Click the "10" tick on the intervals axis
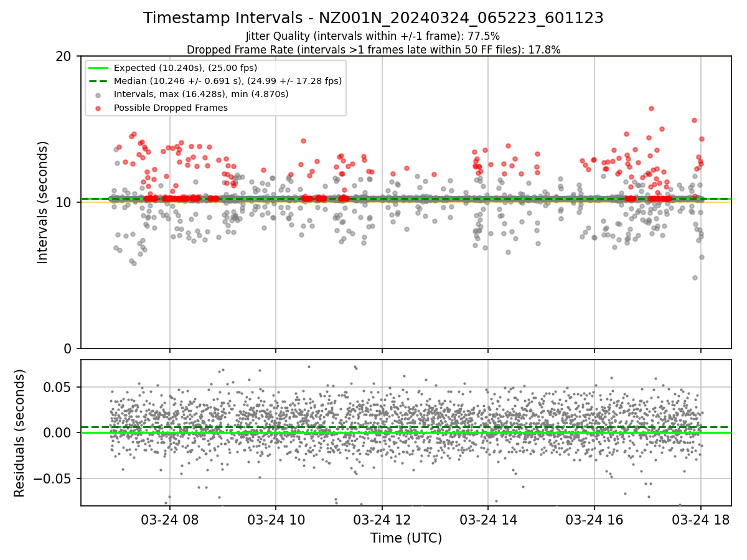747x560 pixels. point(63,202)
